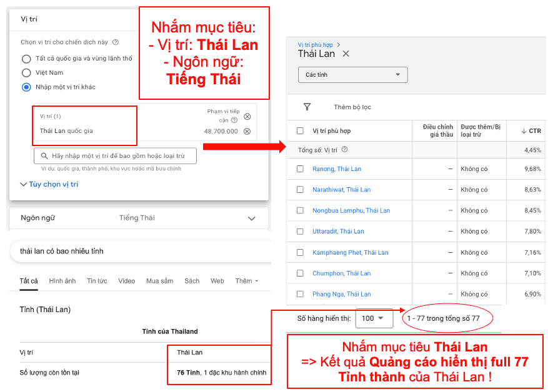Remove 'Thái Lan quốc gia' location with X
The width and height of the screenshot is (548, 392).
(247, 131)
